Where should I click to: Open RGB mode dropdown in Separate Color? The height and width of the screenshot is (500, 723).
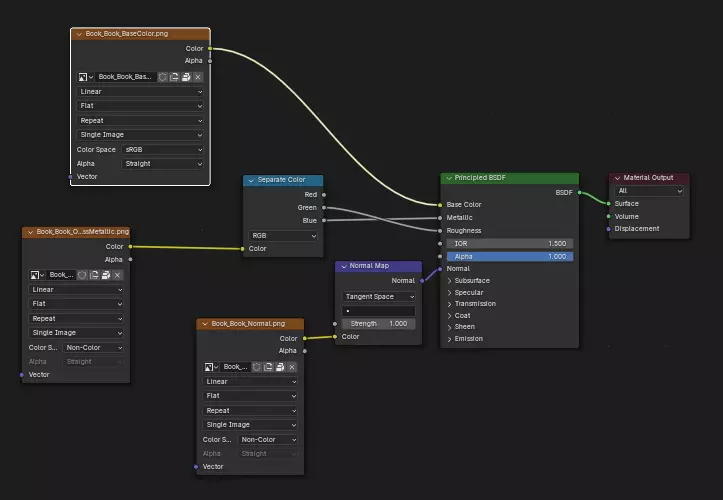pyautogui.click(x=283, y=236)
